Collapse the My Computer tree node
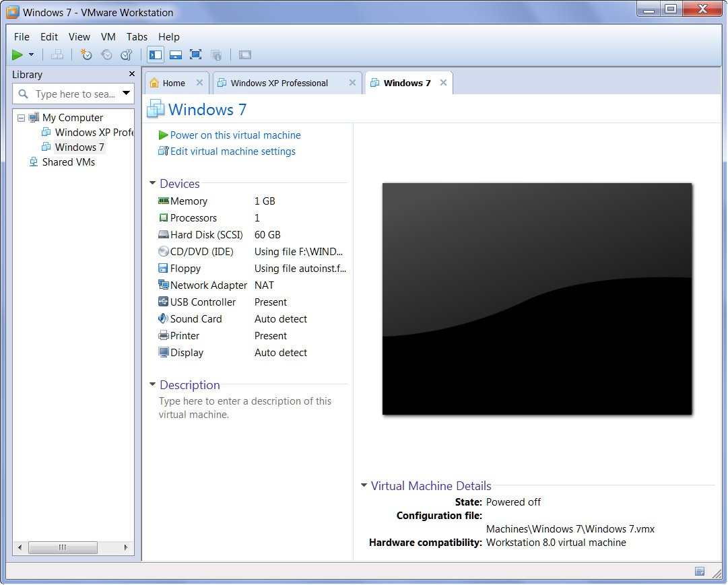The height and width of the screenshot is (585, 728). [21, 118]
